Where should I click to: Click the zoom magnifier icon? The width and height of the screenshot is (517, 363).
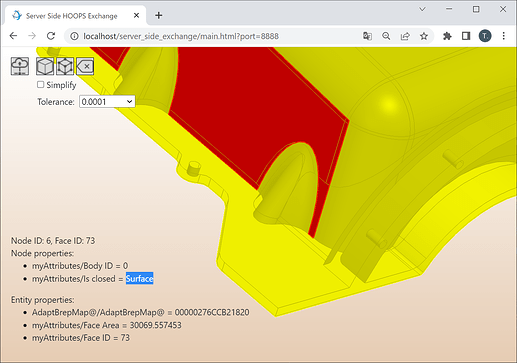(386, 36)
